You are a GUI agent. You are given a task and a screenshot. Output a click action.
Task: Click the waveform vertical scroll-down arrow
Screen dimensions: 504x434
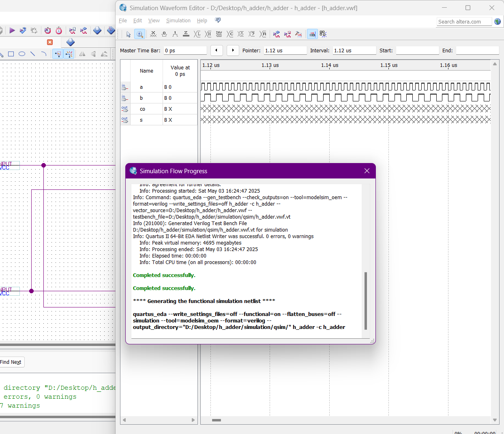[495, 420]
